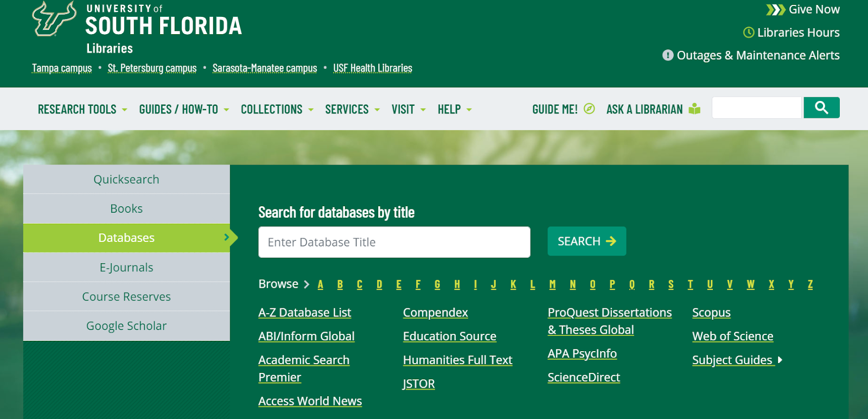The width and height of the screenshot is (868, 419).
Task: Click Ask a Librarian link
Action: (x=644, y=110)
